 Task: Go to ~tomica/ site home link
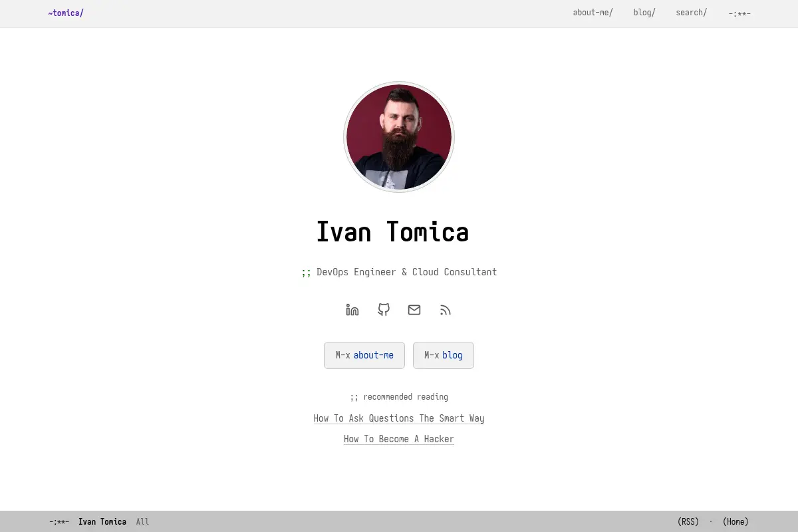coord(66,13)
